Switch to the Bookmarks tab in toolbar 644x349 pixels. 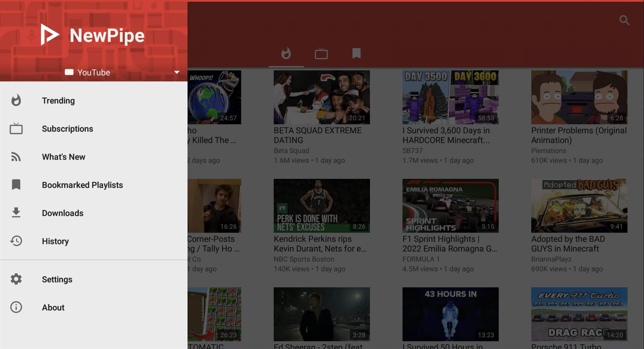tap(356, 54)
